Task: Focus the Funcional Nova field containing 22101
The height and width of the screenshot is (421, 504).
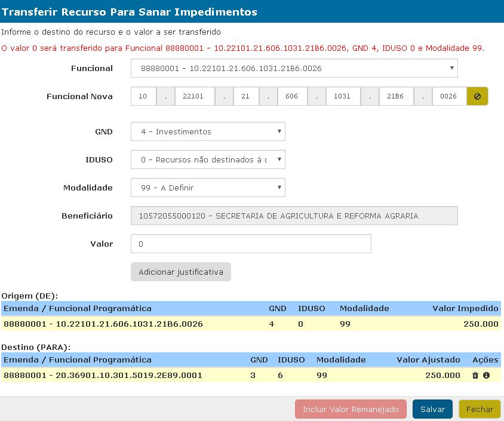Action: (194, 96)
